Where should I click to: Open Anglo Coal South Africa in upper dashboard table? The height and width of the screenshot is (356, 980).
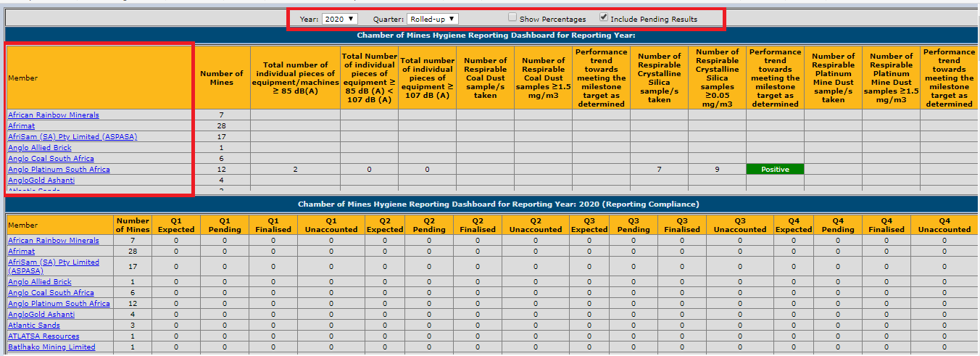tap(51, 158)
